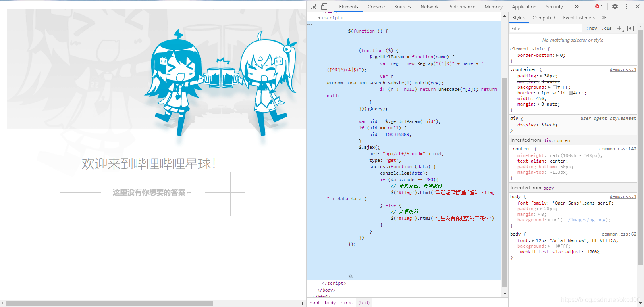Toggle :hov element state panel
644x307 pixels.
[x=592, y=28]
